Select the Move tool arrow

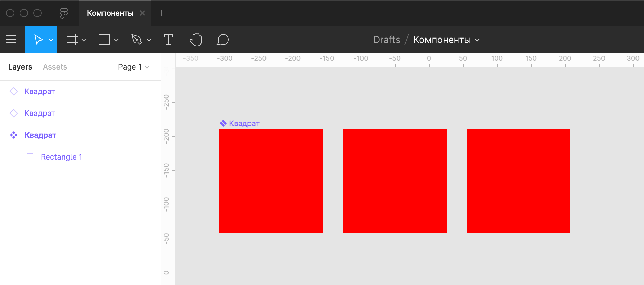(x=38, y=40)
